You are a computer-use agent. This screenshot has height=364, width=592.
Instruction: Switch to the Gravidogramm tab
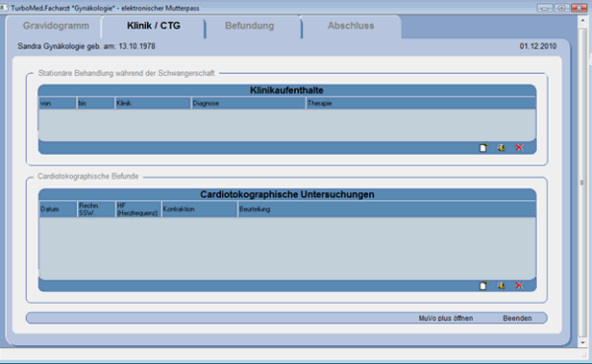click(x=56, y=26)
